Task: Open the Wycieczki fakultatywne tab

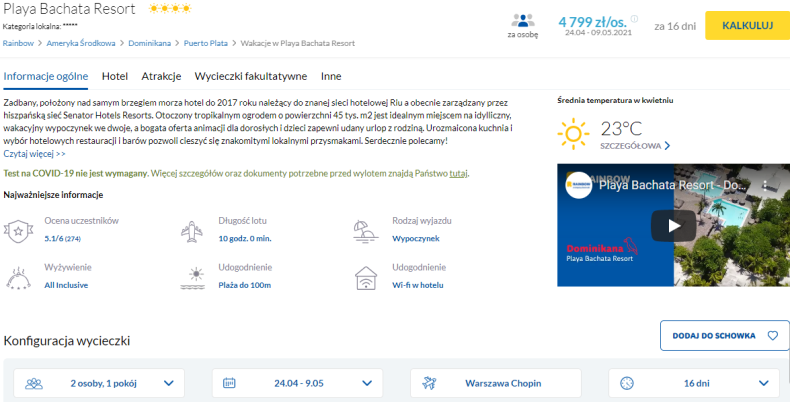Action: coord(251,76)
